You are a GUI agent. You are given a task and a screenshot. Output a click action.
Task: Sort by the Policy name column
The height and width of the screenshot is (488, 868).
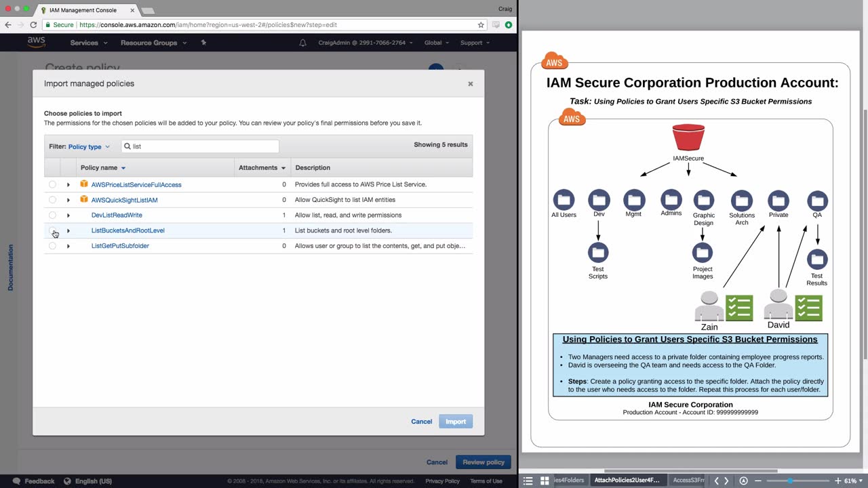[x=103, y=167]
